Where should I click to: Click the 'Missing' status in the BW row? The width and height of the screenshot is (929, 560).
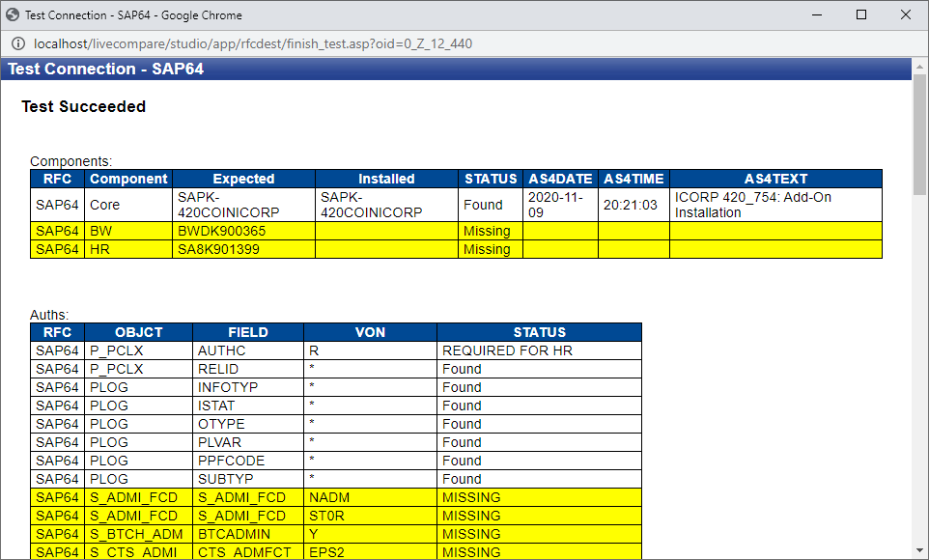pyautogui.click(x=491, y=231)
